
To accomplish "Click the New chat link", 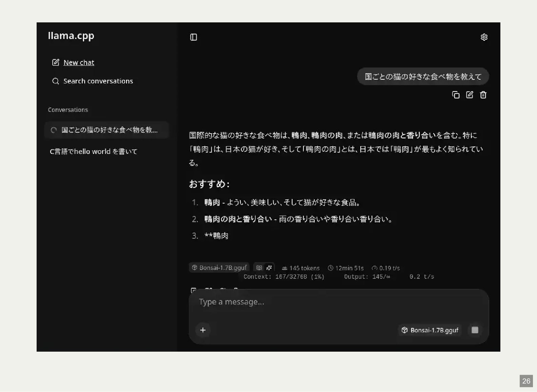I will click(x=79, y=62).
